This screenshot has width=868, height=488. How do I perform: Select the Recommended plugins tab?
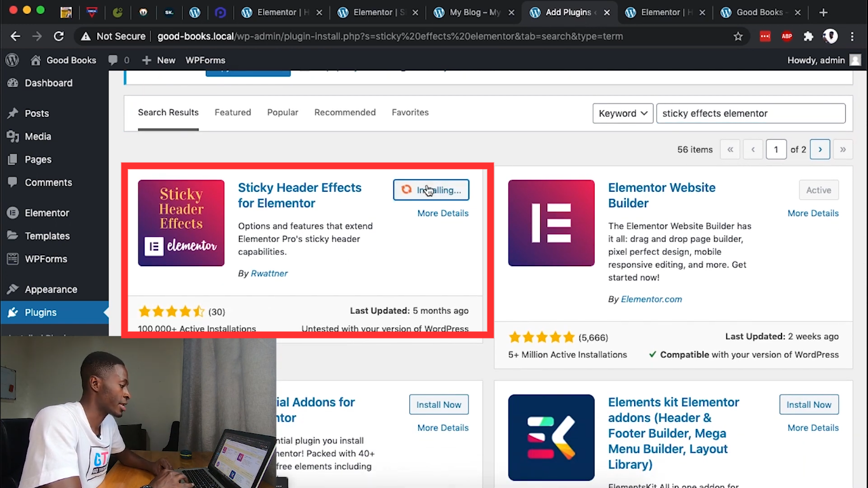click(x=345, y=112)
